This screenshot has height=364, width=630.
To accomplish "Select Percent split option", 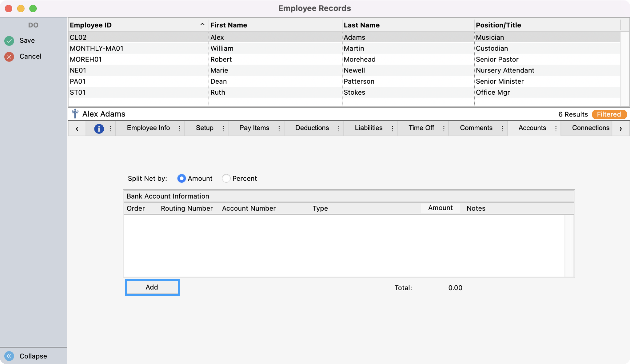I will (x=226, y=179).
